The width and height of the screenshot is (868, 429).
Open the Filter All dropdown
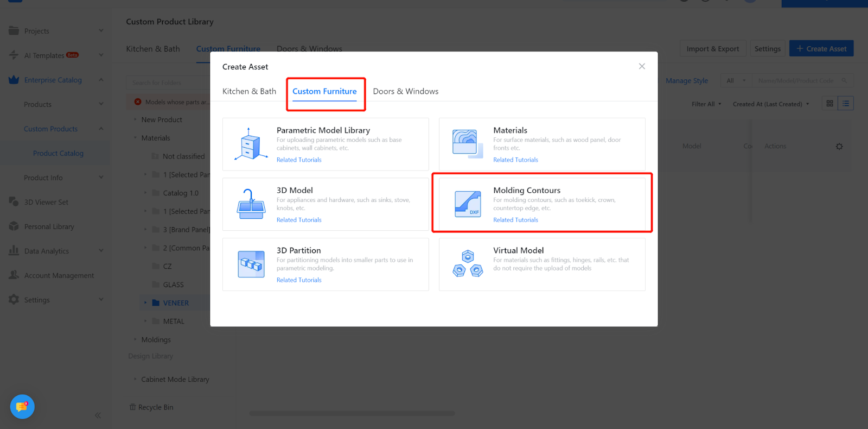706,104
